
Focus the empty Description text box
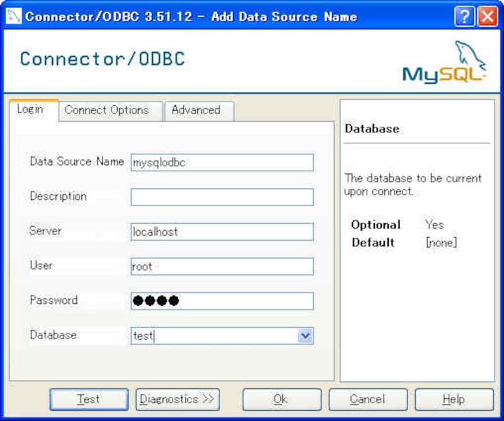(222, 197)
